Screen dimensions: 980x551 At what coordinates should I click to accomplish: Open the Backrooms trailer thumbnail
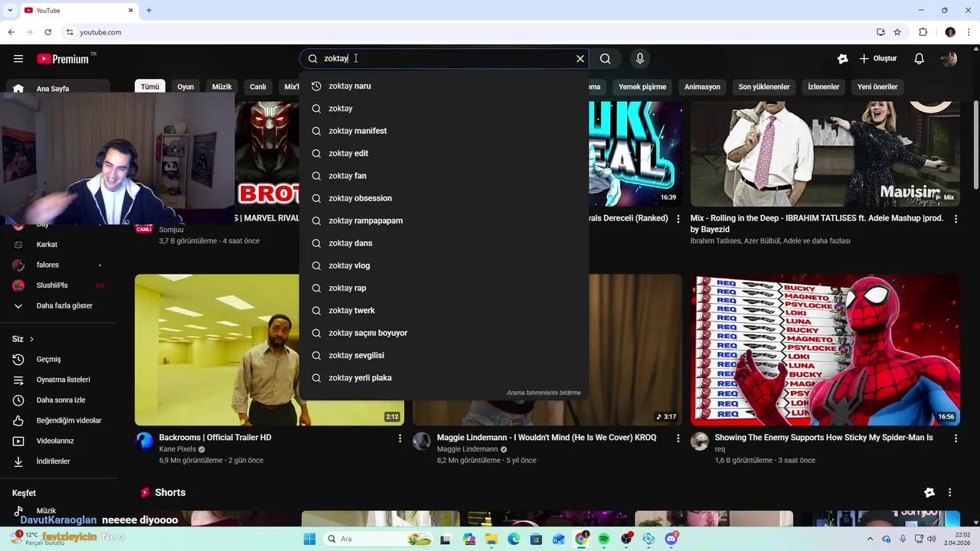point(217,350)
